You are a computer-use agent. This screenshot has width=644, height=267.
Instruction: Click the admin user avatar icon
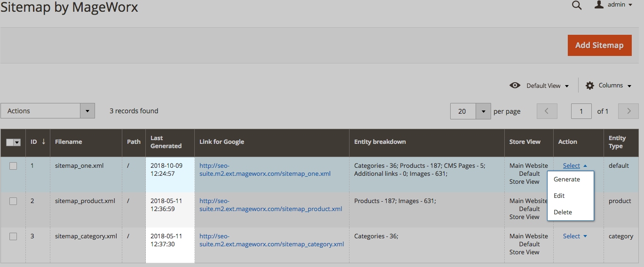point(599,4)
